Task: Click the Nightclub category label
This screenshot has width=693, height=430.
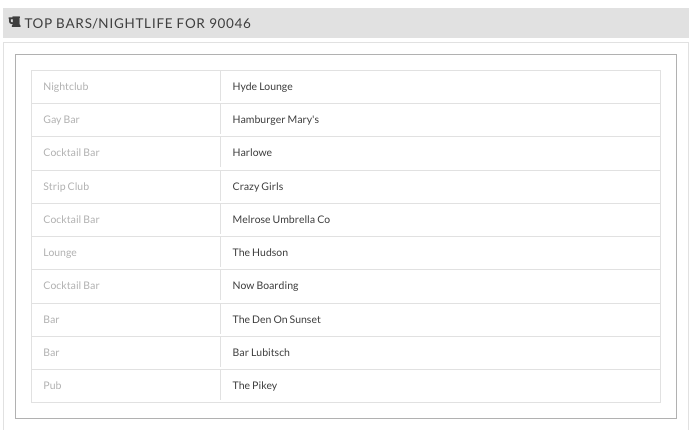Action: click(66, 87)
